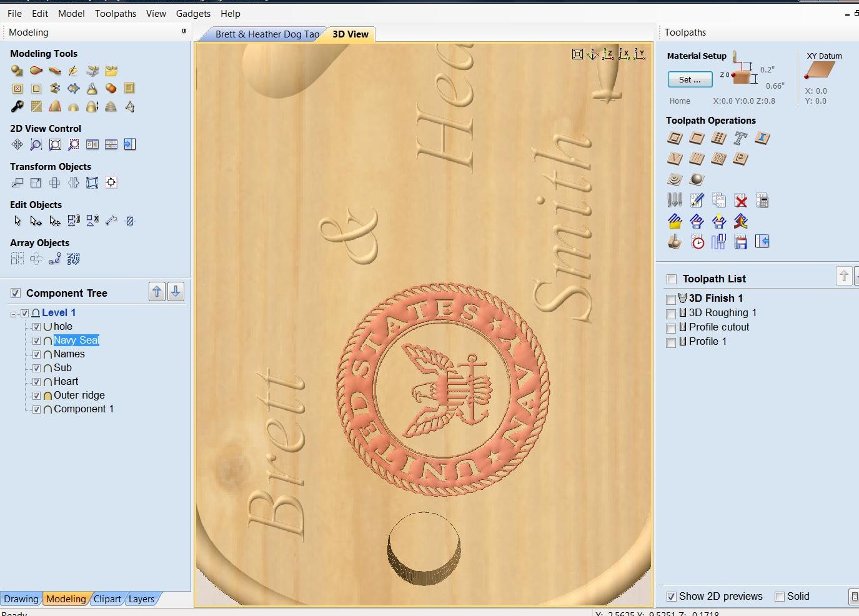Hide the Heart component
Image resolution: width=859 pixels, height=616 pixels.
[x=36, y=382]
